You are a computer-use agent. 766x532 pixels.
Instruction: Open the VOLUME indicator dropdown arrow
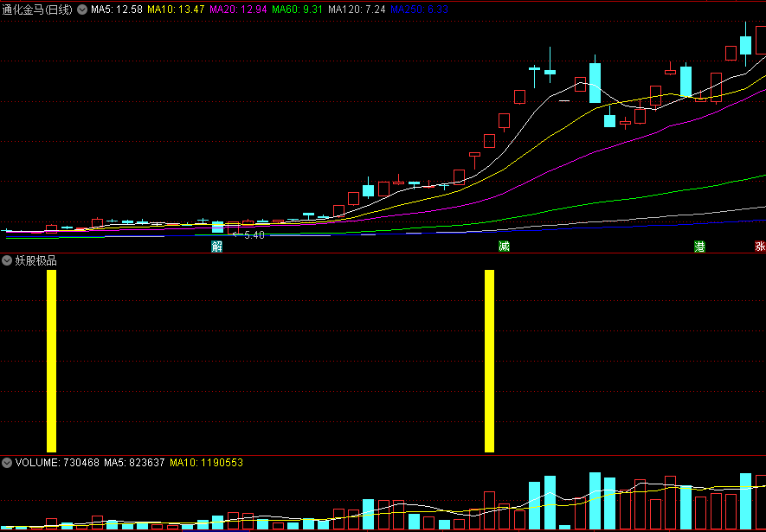(7, 462)
